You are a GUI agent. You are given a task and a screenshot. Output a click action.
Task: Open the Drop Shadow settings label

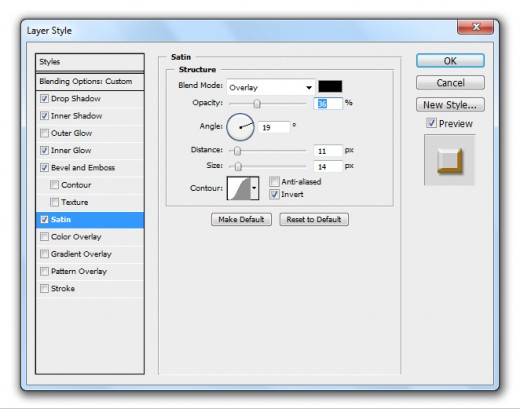[76, 99]
